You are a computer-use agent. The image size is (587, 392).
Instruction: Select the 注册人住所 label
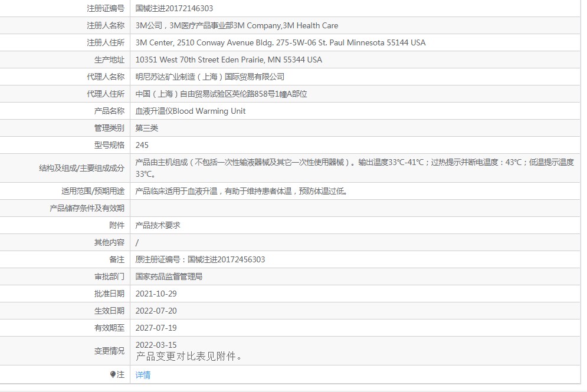coord(106,42)
